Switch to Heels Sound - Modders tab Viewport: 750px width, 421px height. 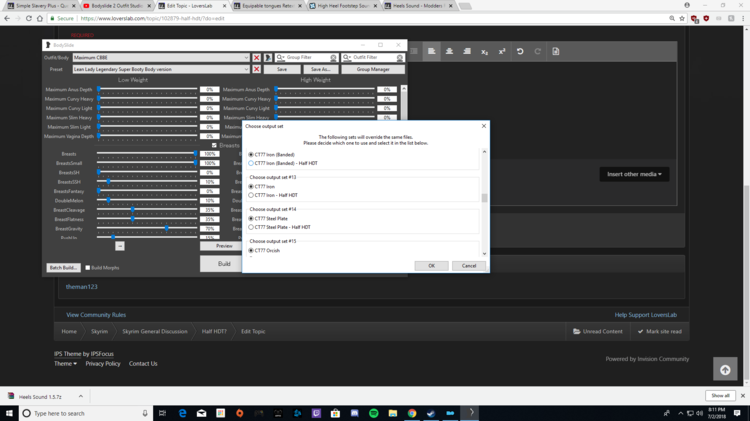coord(419,6)
